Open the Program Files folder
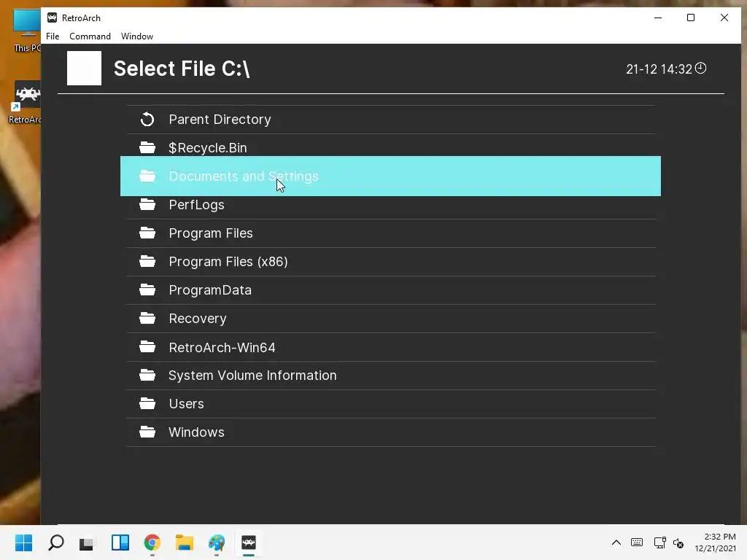 pos(210,233)
